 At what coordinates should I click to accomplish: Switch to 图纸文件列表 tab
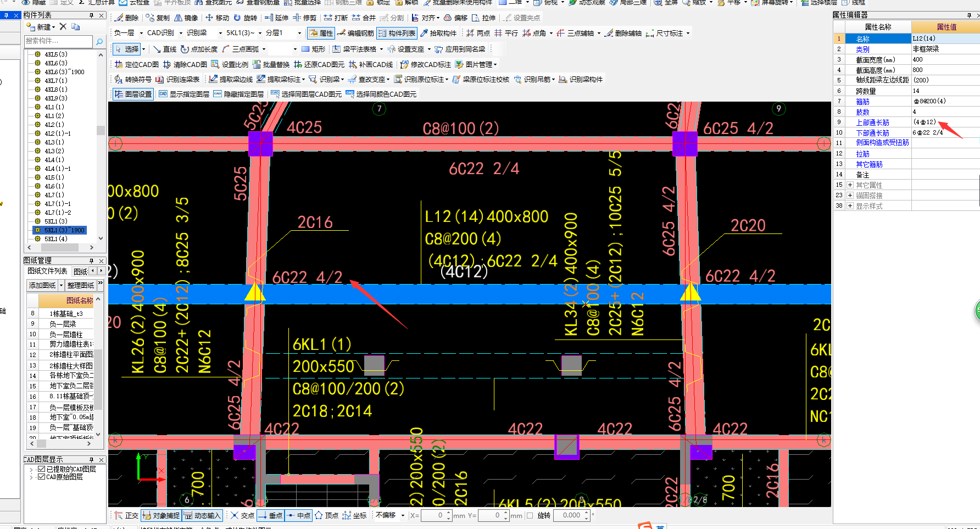coord(47,271)
